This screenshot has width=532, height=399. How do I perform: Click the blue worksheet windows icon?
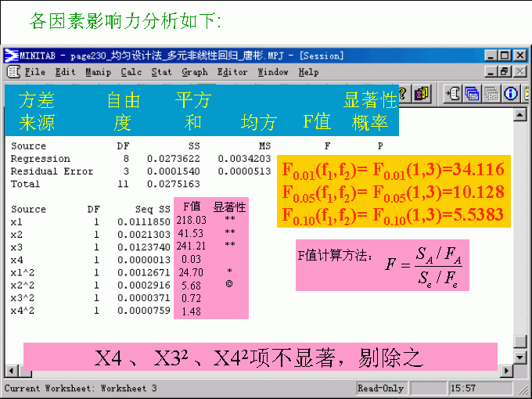(472, 94)
